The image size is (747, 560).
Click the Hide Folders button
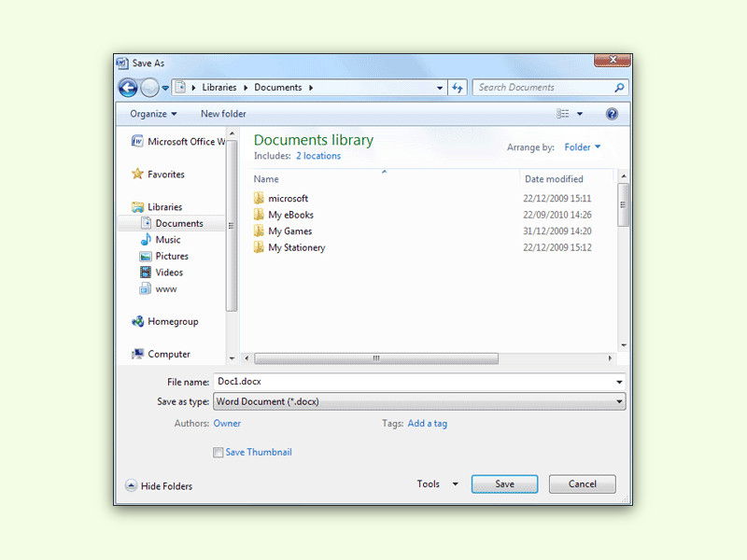tap(159, 485)
